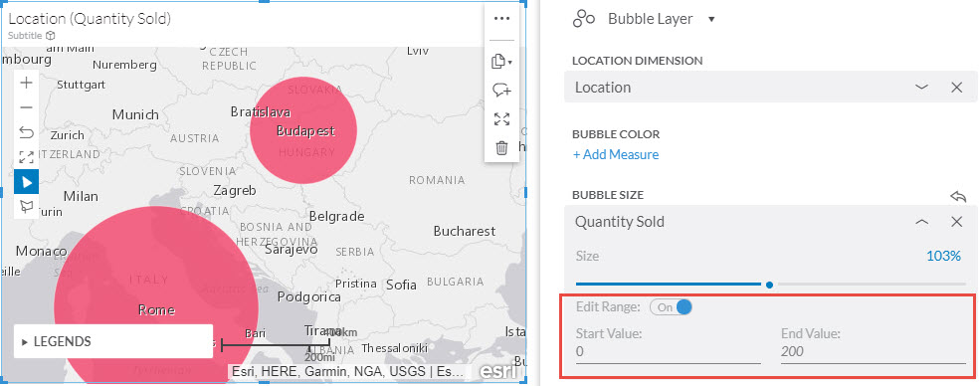Add a measure for Bubble Color
The height and width of the screenshot is (386, 980).
click(x=616, y=154)
